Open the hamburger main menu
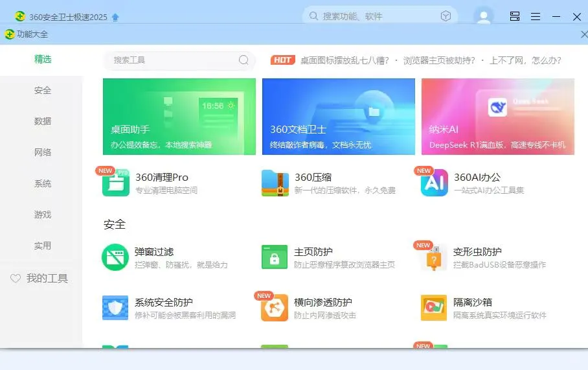This screenshot has width=588, height=370. point(536,16)
